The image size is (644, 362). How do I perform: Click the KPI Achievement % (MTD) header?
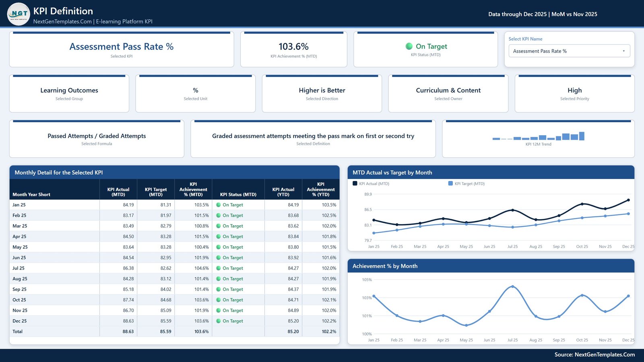pyautogui.click(x=193, y=189)
